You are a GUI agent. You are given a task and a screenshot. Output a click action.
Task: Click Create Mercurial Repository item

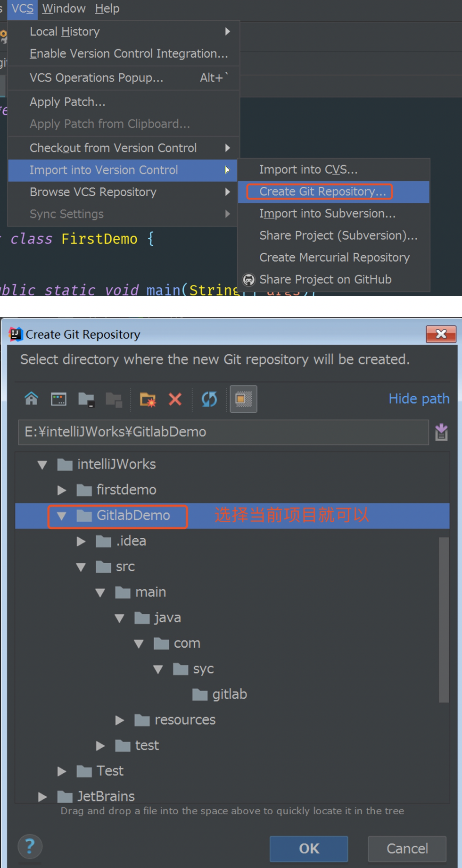point(334,258)
